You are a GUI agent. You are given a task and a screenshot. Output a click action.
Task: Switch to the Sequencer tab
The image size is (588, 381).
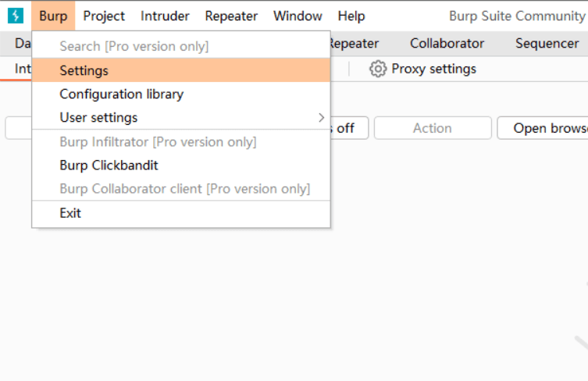click(x=547, y=44)
